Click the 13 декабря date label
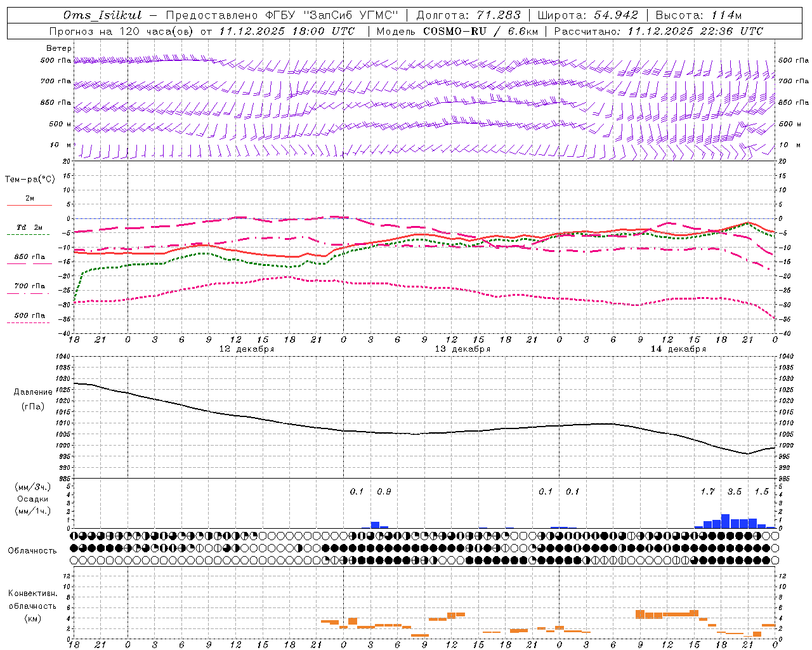Image resolution: width=812 pixels, height=650 pixels. (x=462, y=349)
